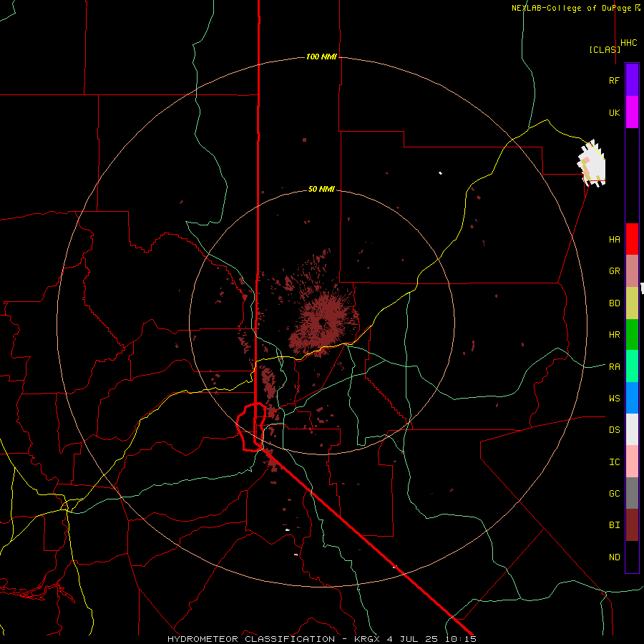This screenshot has height=644, width=644.
Task: Choose the WS blue legend swatch
Action: tap(632, 398)
